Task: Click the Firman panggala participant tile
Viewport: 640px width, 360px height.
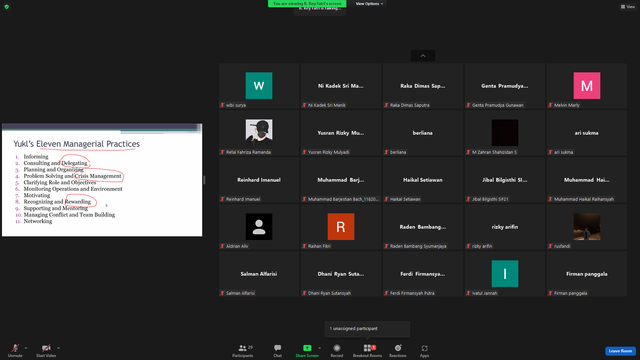Action: click(x=587, y=273)
